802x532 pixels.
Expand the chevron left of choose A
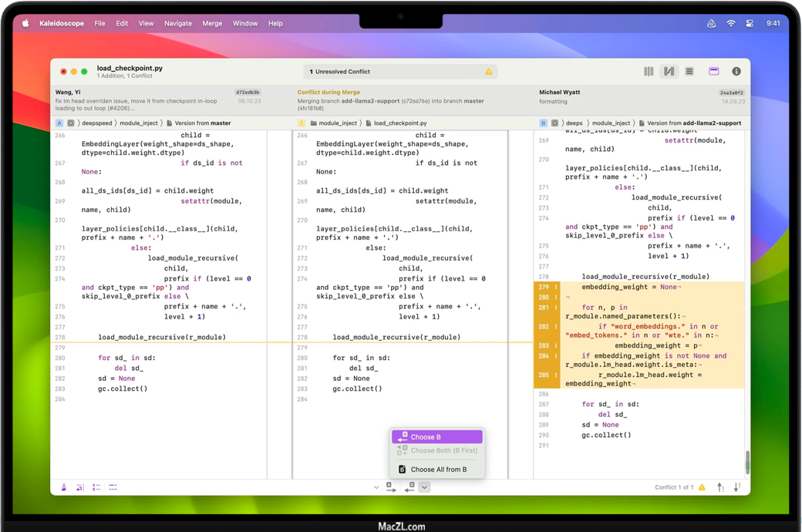[376, 487]
